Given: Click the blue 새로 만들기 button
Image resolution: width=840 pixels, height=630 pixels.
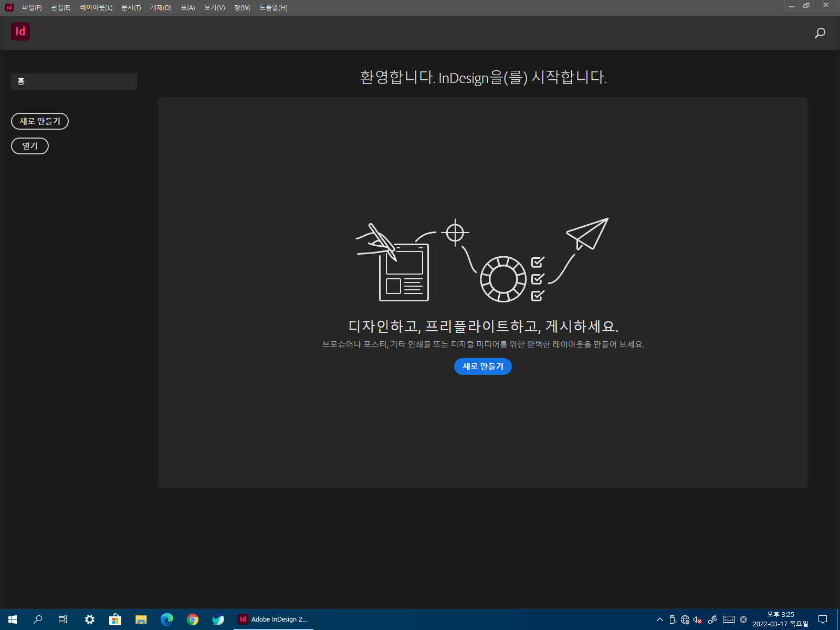Looking at the screenshot, I should tap(483, 366).
